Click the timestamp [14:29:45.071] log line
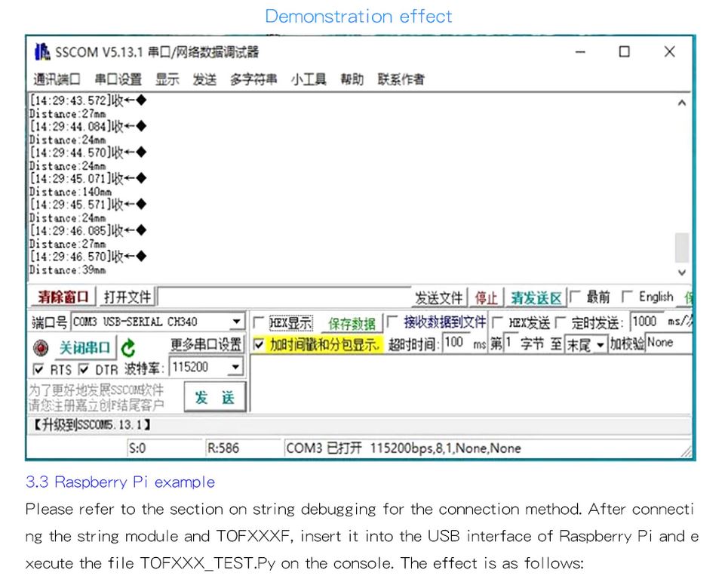728x576 pixels. pyautogui.click(x=88, y=178)
